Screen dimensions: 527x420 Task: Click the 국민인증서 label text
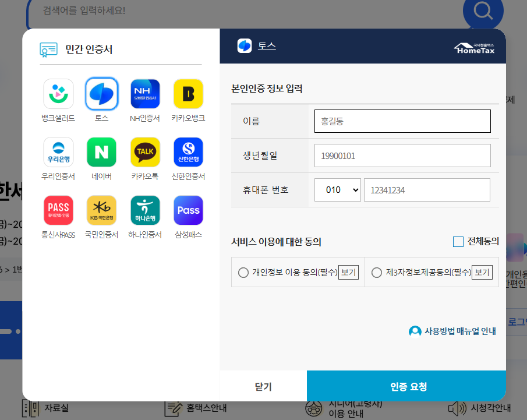click(x=101, y=235)
